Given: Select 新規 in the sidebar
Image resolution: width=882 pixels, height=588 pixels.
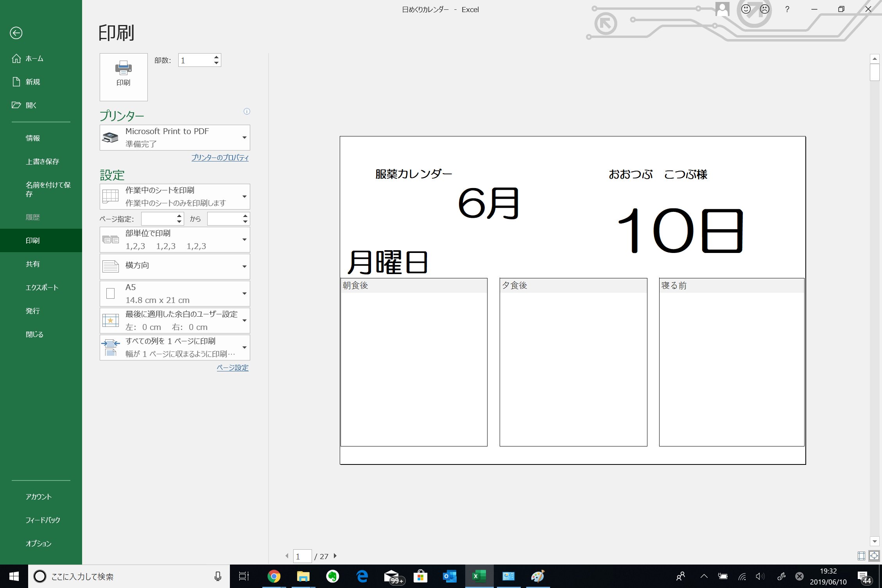Looking at the screenshot, I should (41, 82).
